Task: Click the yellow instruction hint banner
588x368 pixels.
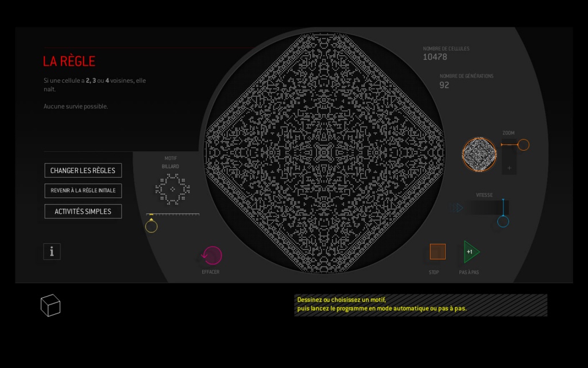Action: pos(420,305)
